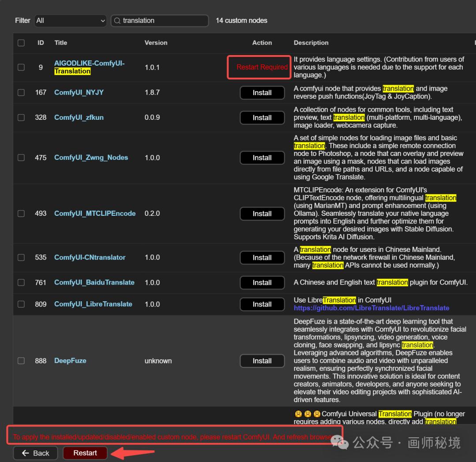Image resolution: width=476 pixels, height=462 pixels.
Task: Install ComfyUI_BaiduTranslate
Action: point(262,282)
